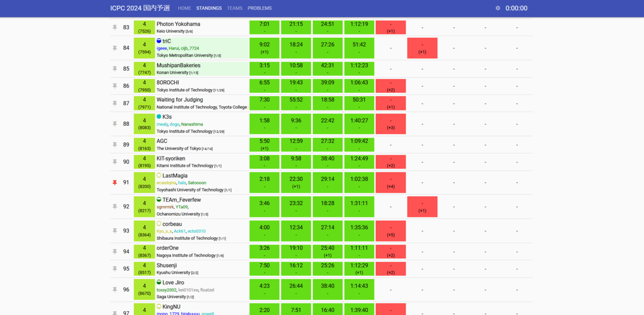Image resolution: width=644 pixels, height=315 pixels.
Task: Click the pin icon for rank 95
Action: [x=114, y=269]
